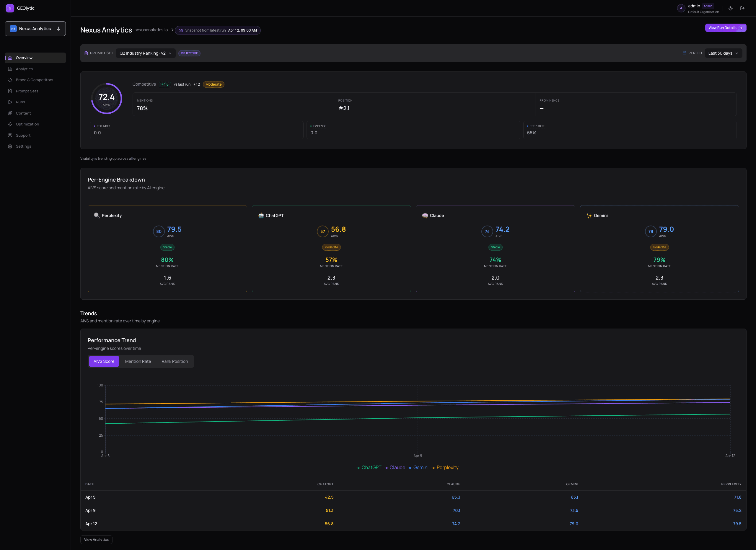Click the Settings gear icon
Image resolution: width=756 pixels, height=550 pixels.
(x=10, y=146)
